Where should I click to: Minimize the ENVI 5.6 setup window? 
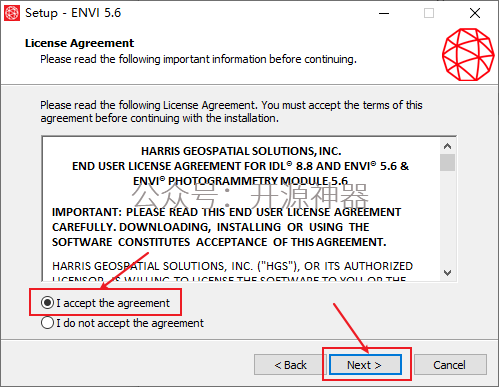[x=384, y=13]
